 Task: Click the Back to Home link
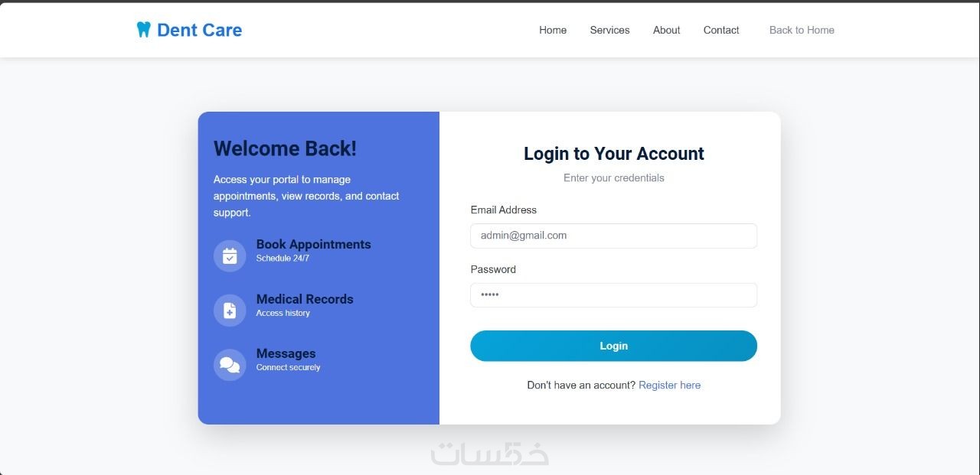802,30
